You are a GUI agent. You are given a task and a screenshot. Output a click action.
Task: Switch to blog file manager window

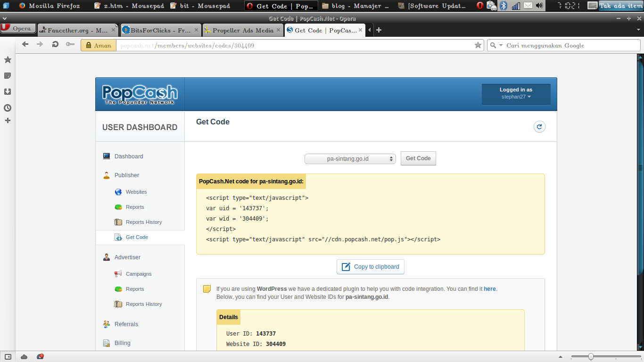click(x=356, y=6)
